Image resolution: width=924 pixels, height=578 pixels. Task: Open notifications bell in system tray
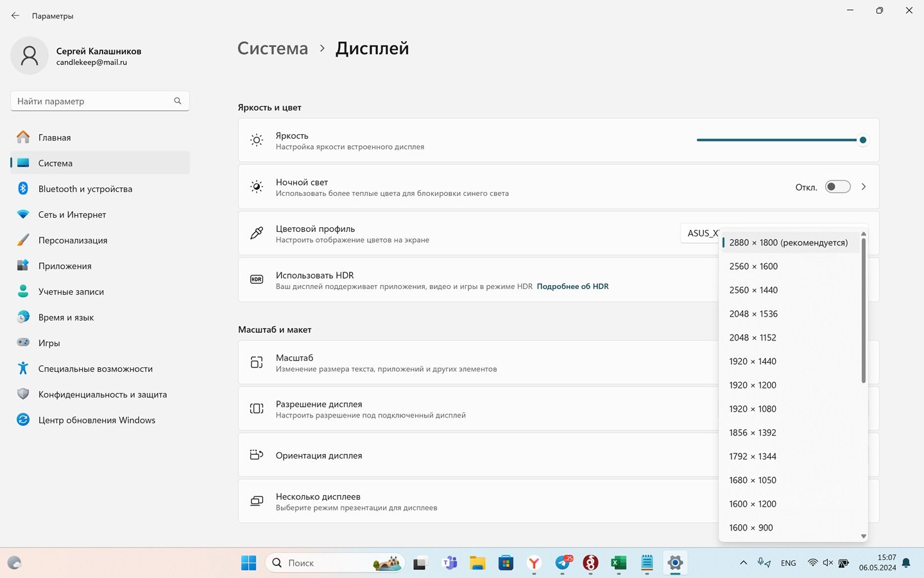click(906, 563)
